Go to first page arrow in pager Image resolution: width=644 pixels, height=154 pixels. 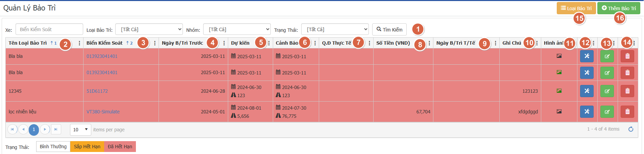[13, 129]
